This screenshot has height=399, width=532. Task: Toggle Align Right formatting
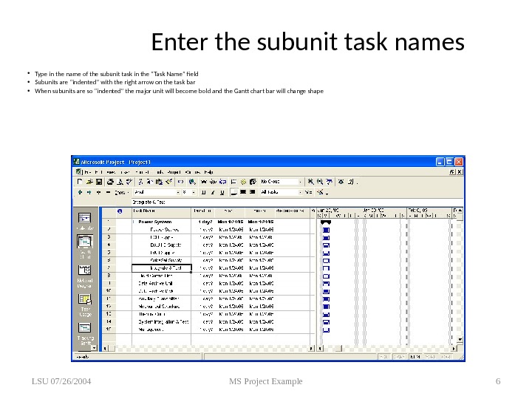tap(252, 192)
